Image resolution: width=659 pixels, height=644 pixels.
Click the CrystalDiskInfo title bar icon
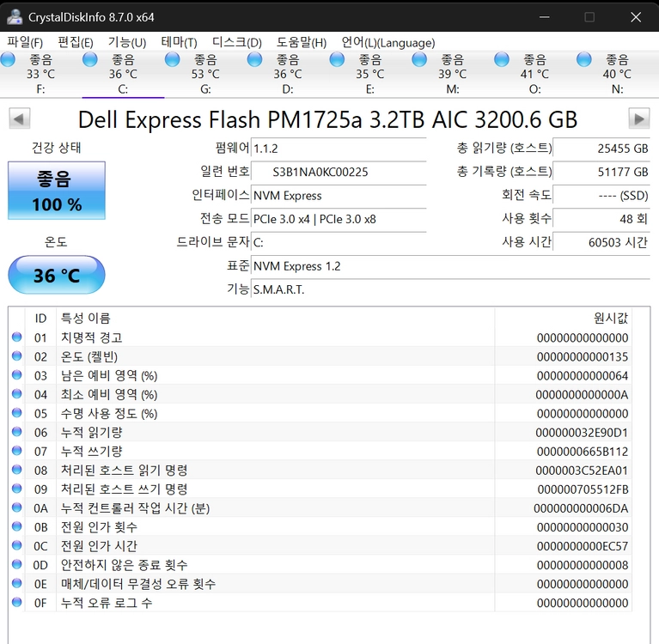tap(15, 17)
